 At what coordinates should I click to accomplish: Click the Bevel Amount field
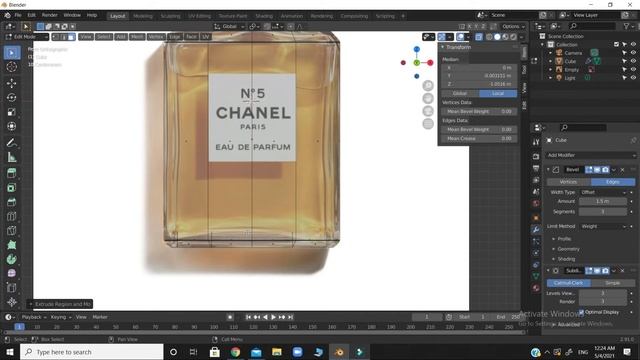(603, 201)
